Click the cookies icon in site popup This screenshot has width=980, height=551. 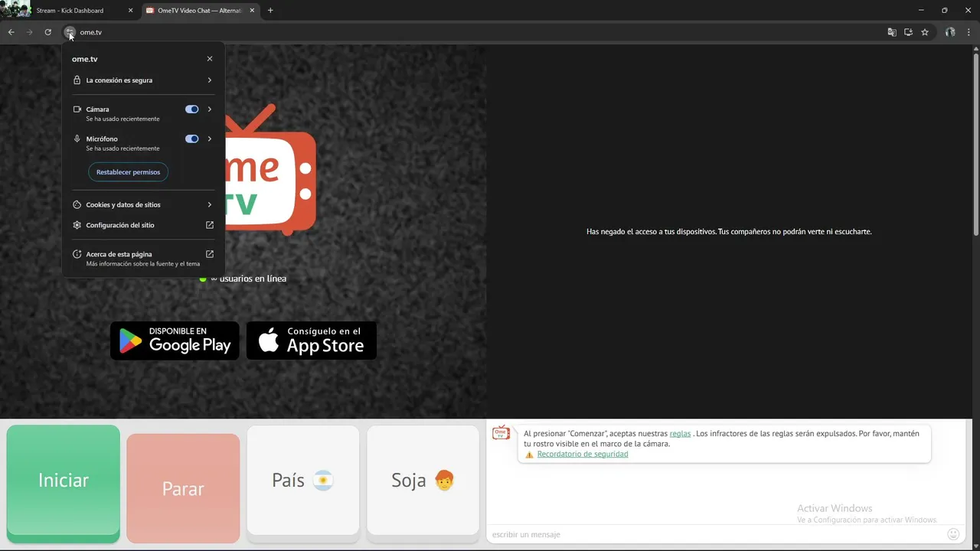(x=77, y=205)
